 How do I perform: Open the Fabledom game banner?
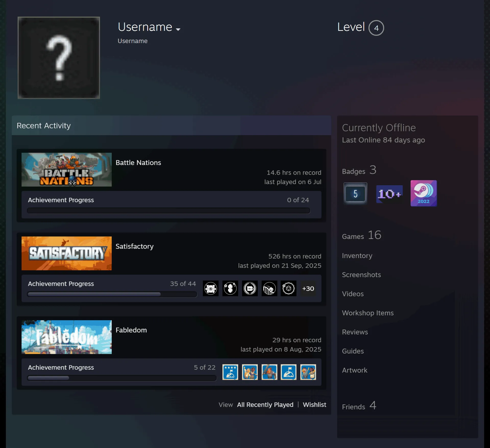tap(67, 337)
